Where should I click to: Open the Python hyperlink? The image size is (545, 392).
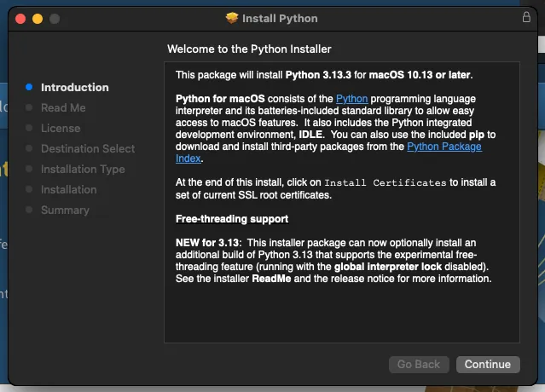click(351, 99)
